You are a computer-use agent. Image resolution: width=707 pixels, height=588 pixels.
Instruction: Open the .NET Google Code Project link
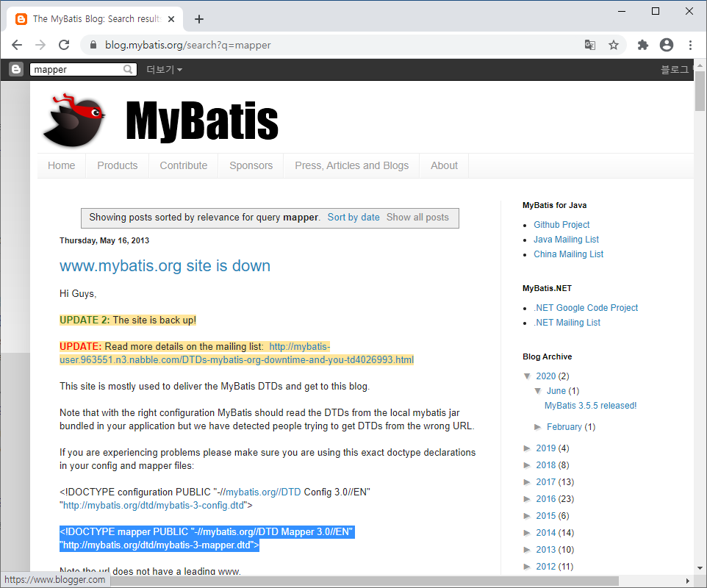click(x=586, y=307)
